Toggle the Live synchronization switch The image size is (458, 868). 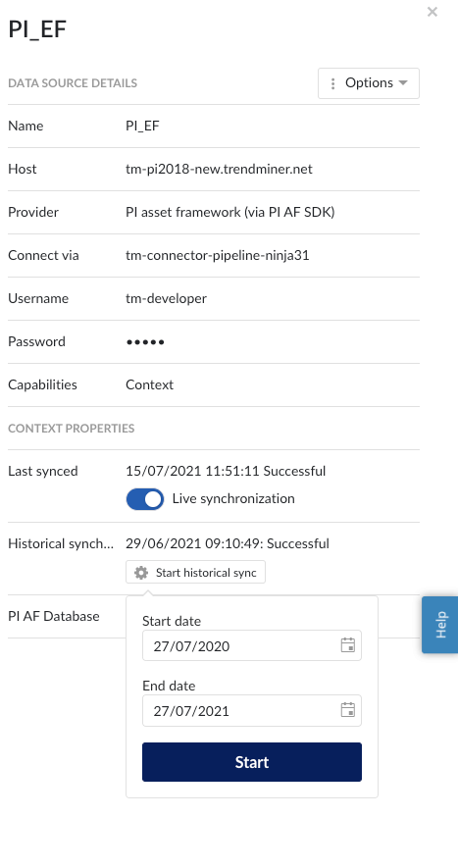pos(145,499)
